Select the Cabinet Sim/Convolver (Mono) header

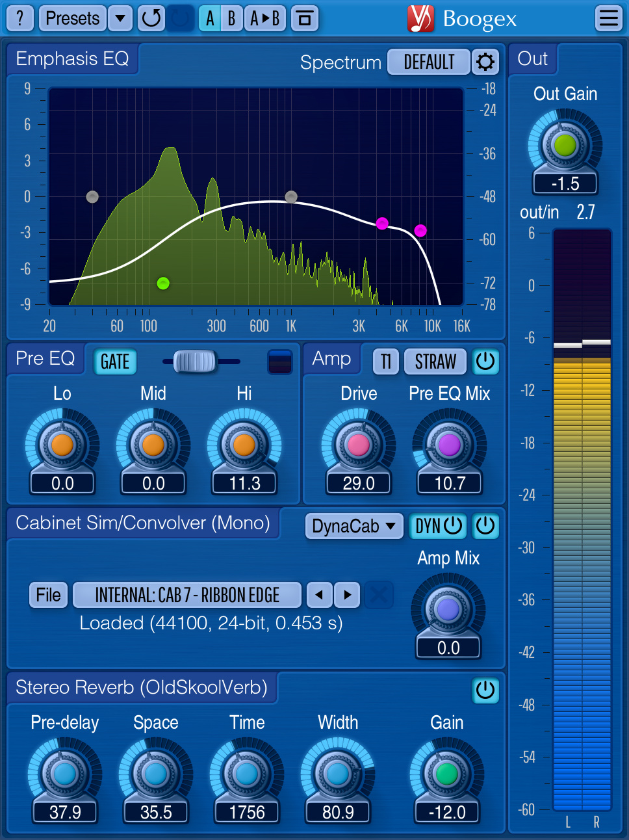[143, 523]
